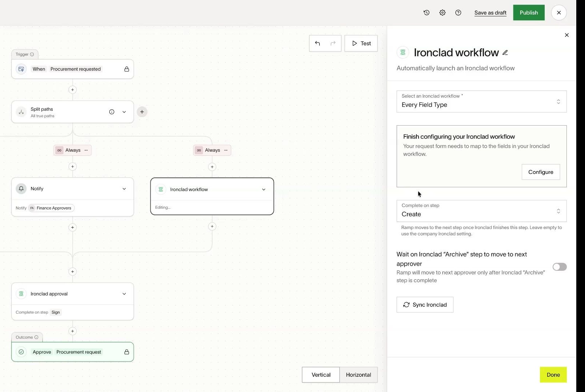The width and height of the screenshot is (585, 392).
Task: Click the Outcome label info icon
Action: (x=36, y=337)
